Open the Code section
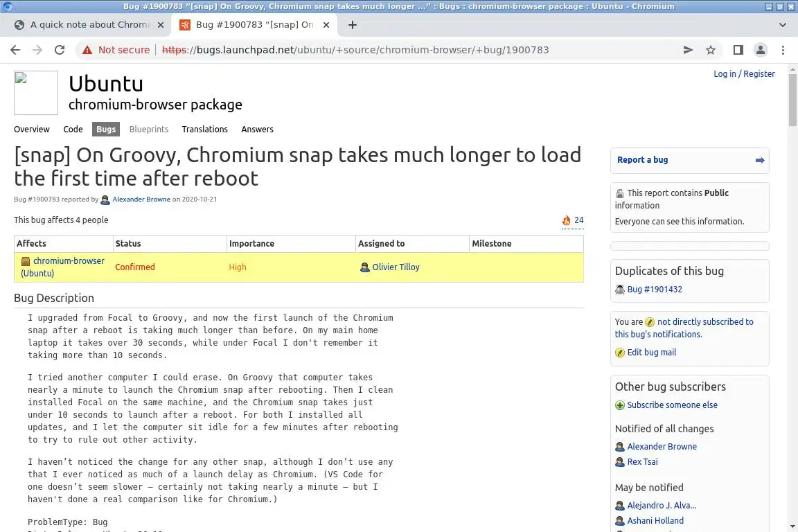 pyautogui.click(x=73, y=130)
